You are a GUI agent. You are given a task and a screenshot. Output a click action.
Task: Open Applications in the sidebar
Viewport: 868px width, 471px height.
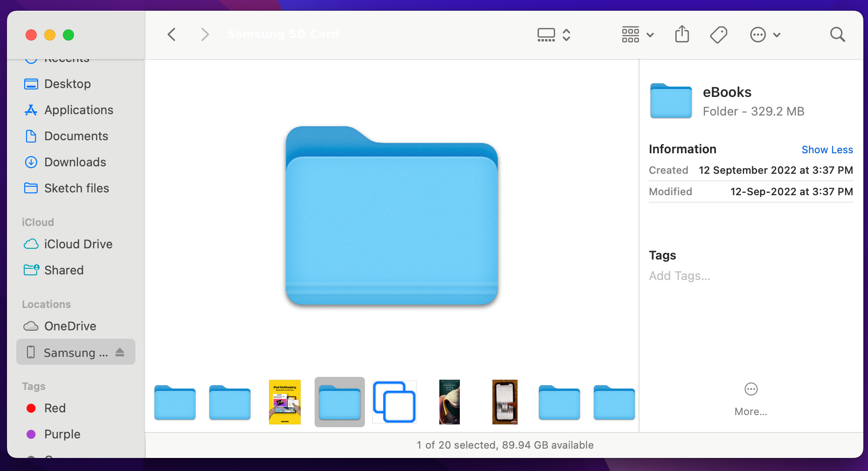tap(76, 110)
